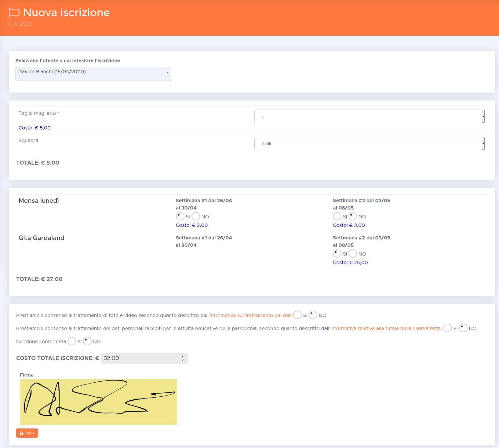Choose NO for Mensa lunedì Settimana #2
The image size is (499, 448).
click(353, 216)
